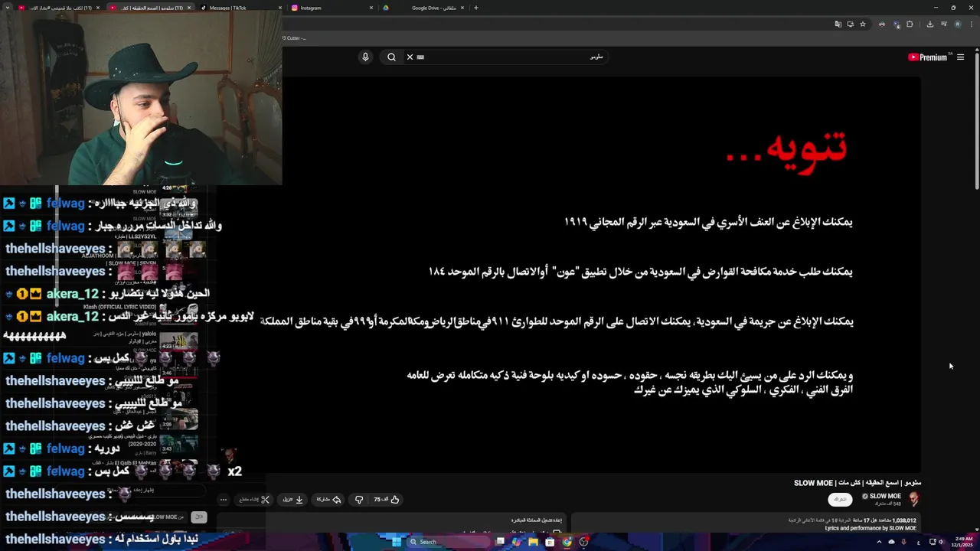Viewport: 980px width, 551px height.
Task: Open the Chrome profile avatar
Action: (x=957, y=24)
